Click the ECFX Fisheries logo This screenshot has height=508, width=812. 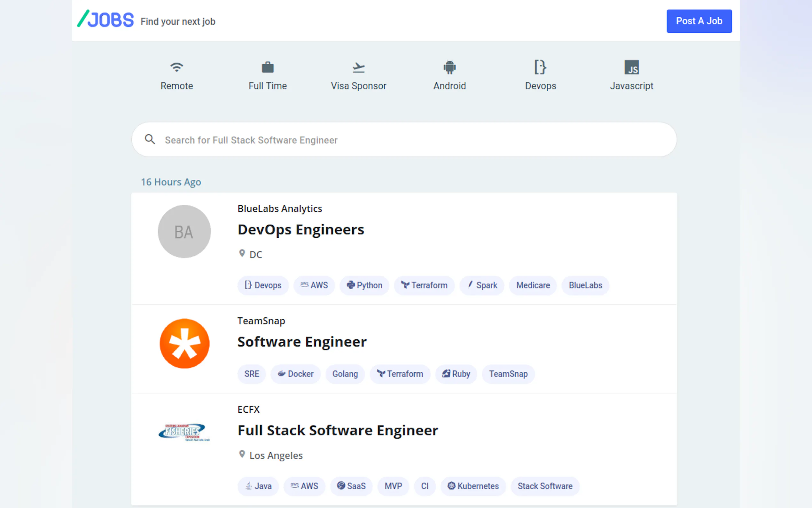pyautogui.click(x=184, y=432)
